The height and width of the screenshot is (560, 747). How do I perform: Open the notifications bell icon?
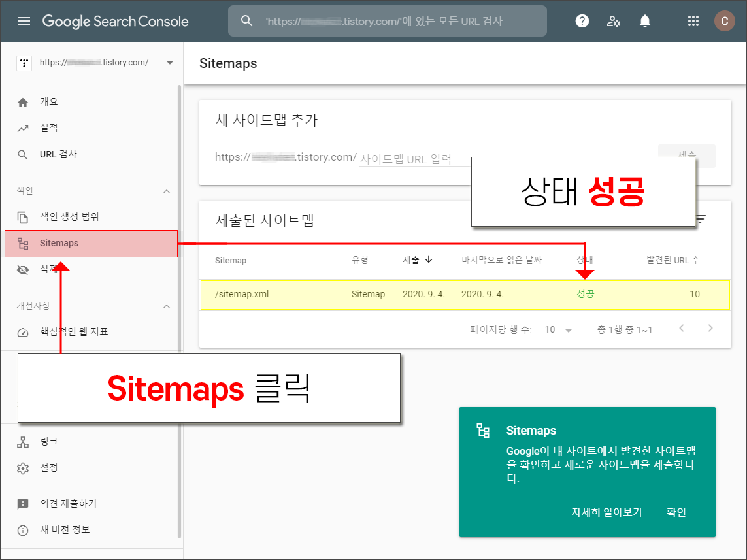tap(644, 20)
